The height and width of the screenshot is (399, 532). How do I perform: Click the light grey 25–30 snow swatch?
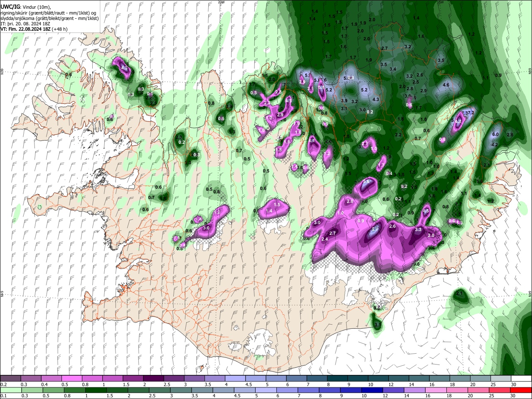[501, 379]
